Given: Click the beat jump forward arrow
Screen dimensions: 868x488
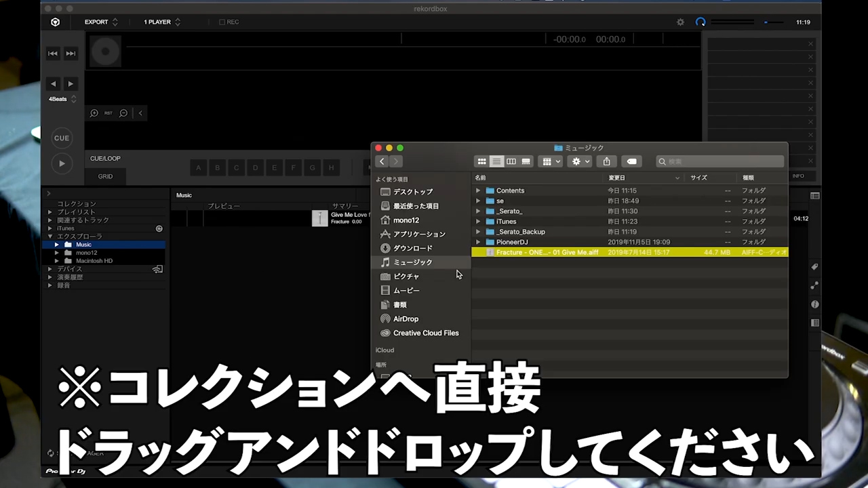Looking at the screenshot, I should 71,84.
